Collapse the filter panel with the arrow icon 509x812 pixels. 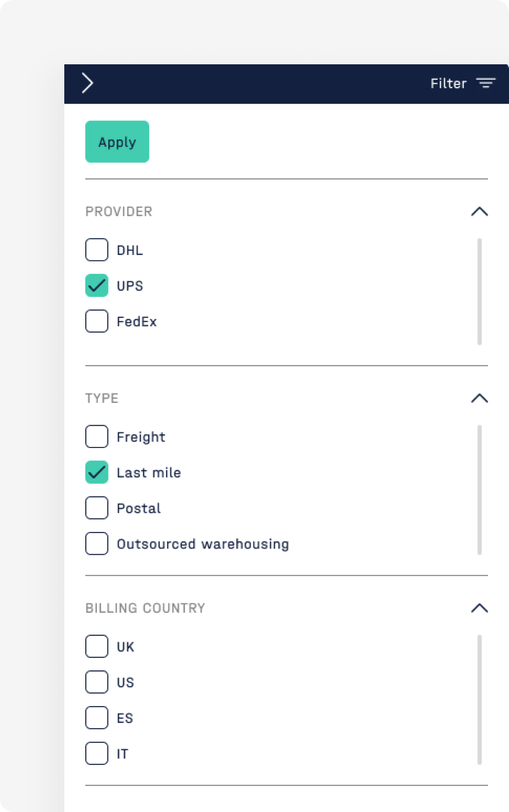[x=88, y=83]
